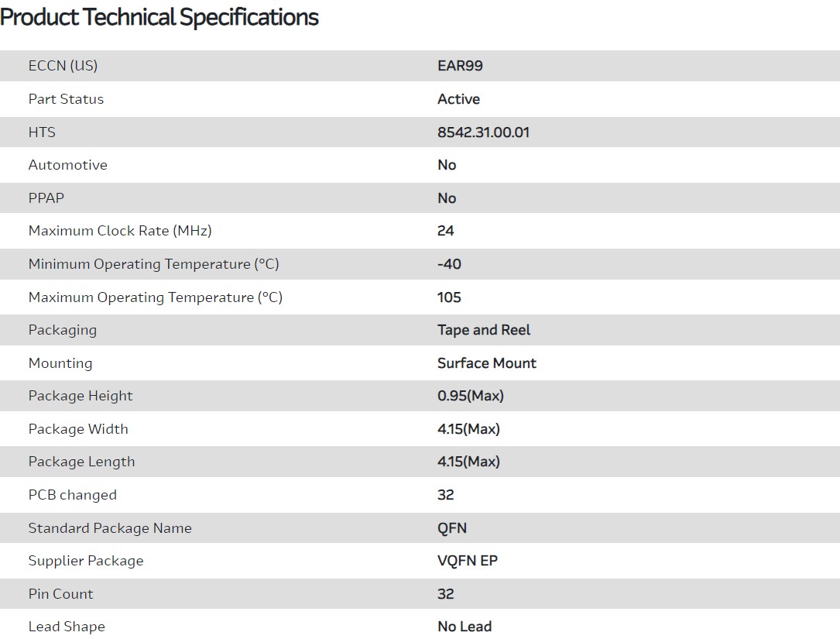840x639 pixels.
Task: Select the Package Height value 0.95(Max)
Action: [x=470, y=396]
